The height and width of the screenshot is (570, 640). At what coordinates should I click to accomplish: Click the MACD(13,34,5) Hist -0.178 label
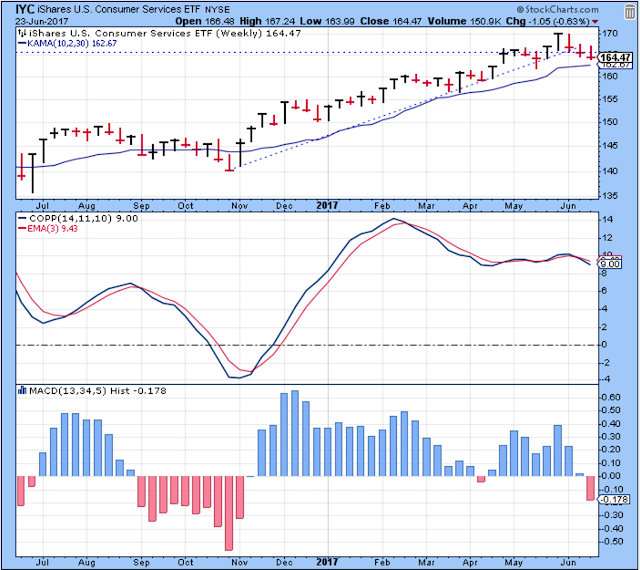(x=98, y=391)
